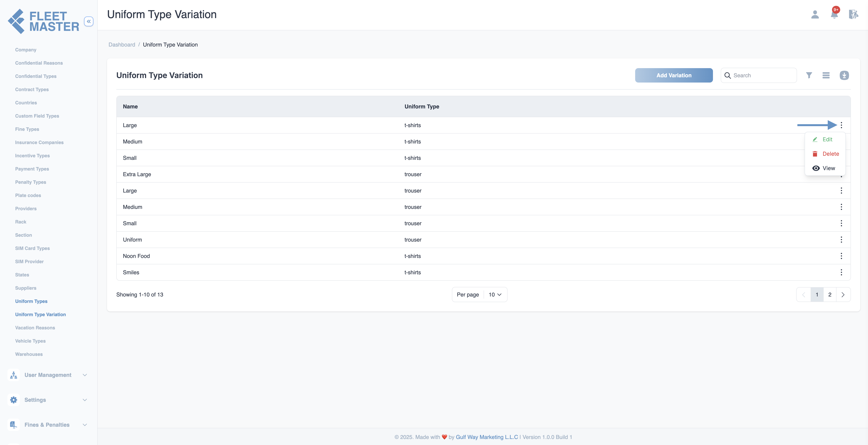868x445 pixels.
Task: Go to page 2
Action: (830, 295)
